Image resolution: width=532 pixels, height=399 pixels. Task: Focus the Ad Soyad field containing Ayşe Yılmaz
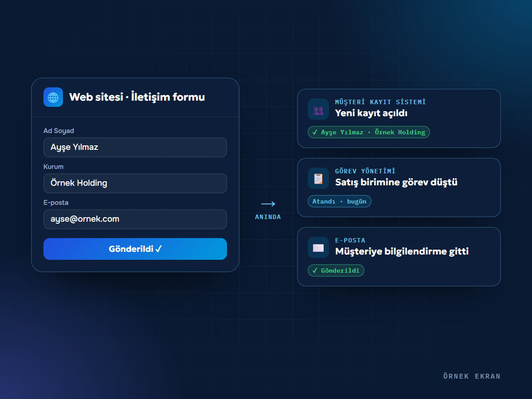135,147
